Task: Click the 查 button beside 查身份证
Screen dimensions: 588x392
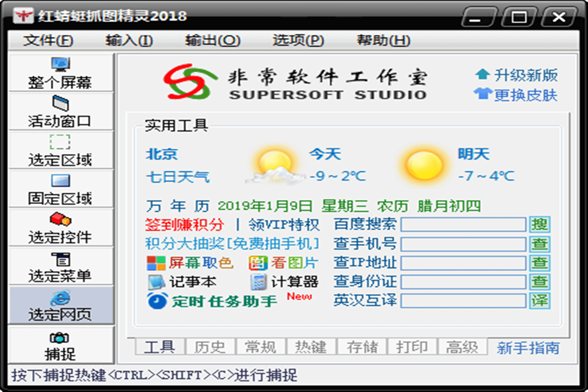Action: point(540,281)
